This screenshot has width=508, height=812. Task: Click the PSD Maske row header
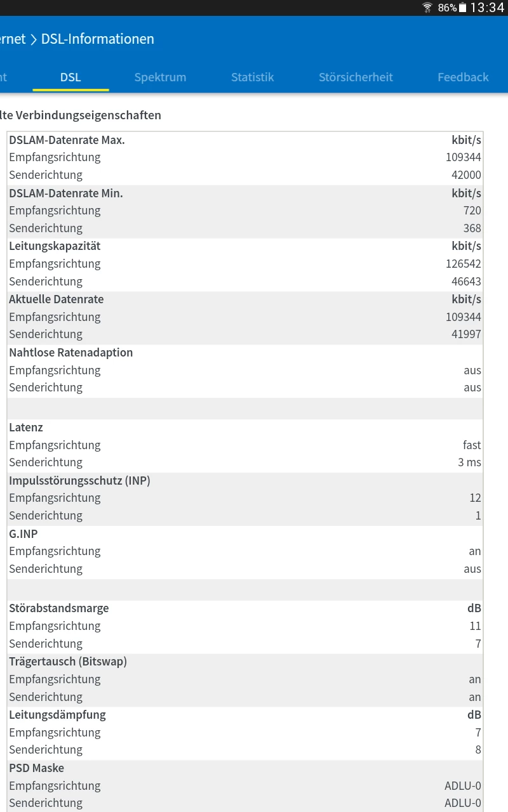[36, 768]
